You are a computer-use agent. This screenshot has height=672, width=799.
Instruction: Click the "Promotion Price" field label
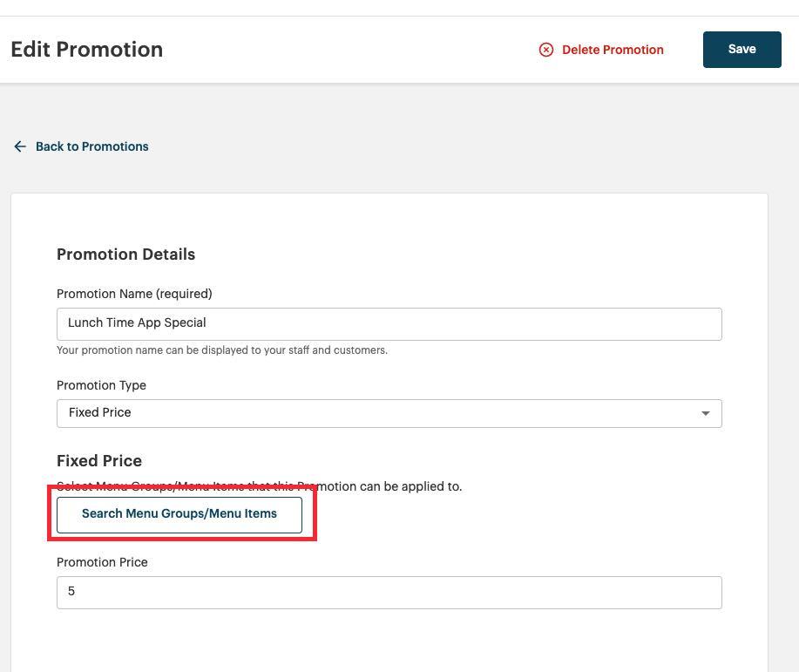[102, 562]
